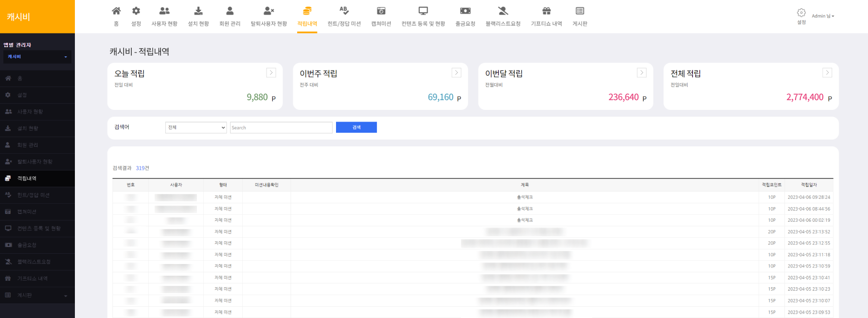
Task: Select 설정 in the left sidebar
Action: [x=37, y=95]
